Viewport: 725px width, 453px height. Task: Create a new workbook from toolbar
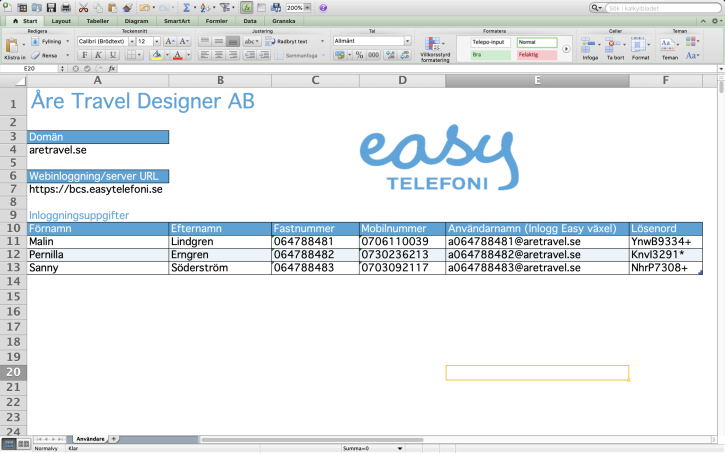pos(7,7)
